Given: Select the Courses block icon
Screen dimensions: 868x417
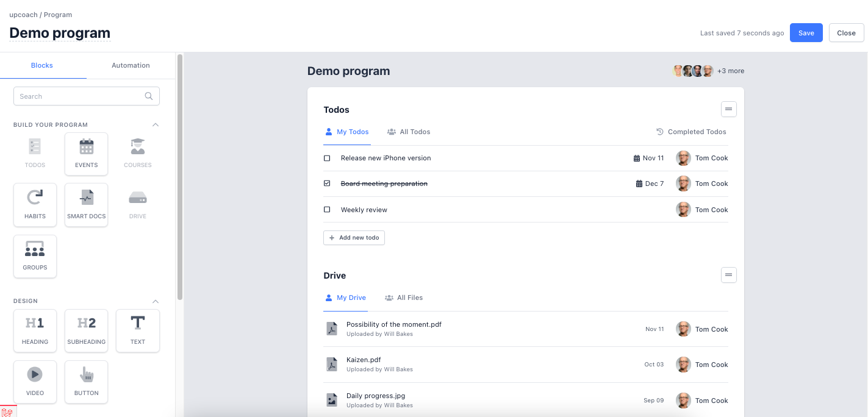Looking at the screenshot, I should pyautogui.click(x=137, y=153).
